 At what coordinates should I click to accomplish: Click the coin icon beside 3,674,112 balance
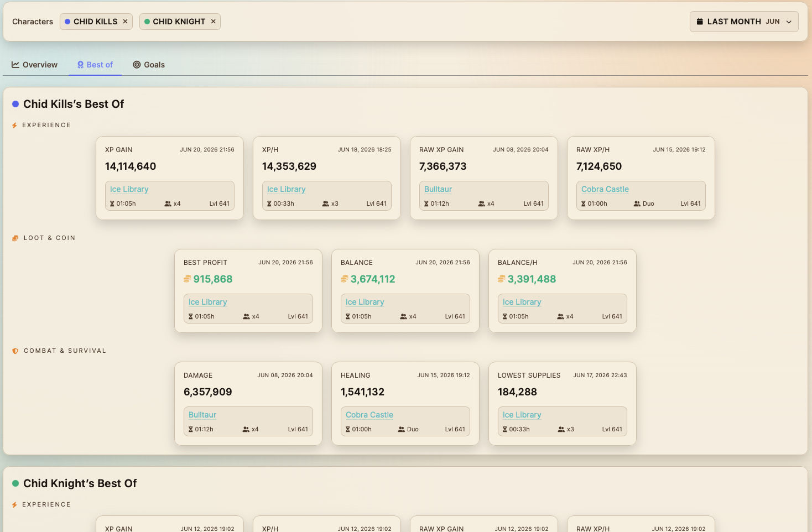click(345, 279)
